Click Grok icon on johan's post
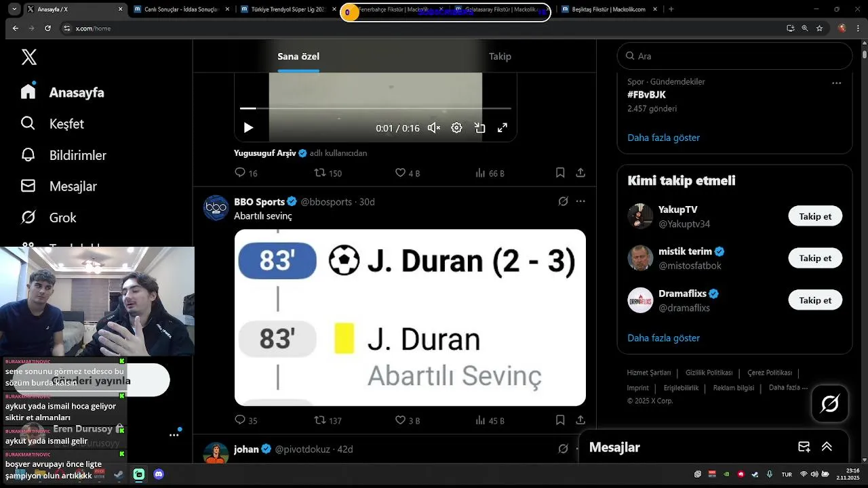The height and width of the screenshot is (488, 868). pyautogui.click(x=563, y=449)
